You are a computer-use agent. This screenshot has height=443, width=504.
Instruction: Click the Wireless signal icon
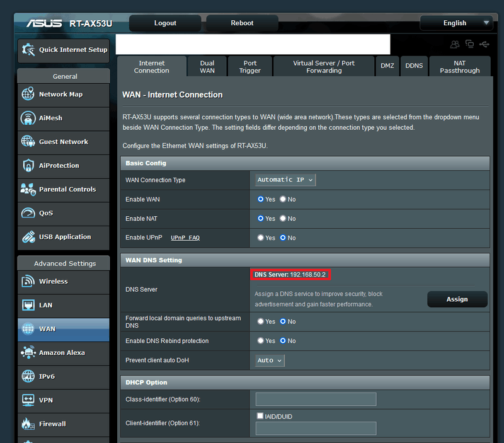tap(28, 281)
